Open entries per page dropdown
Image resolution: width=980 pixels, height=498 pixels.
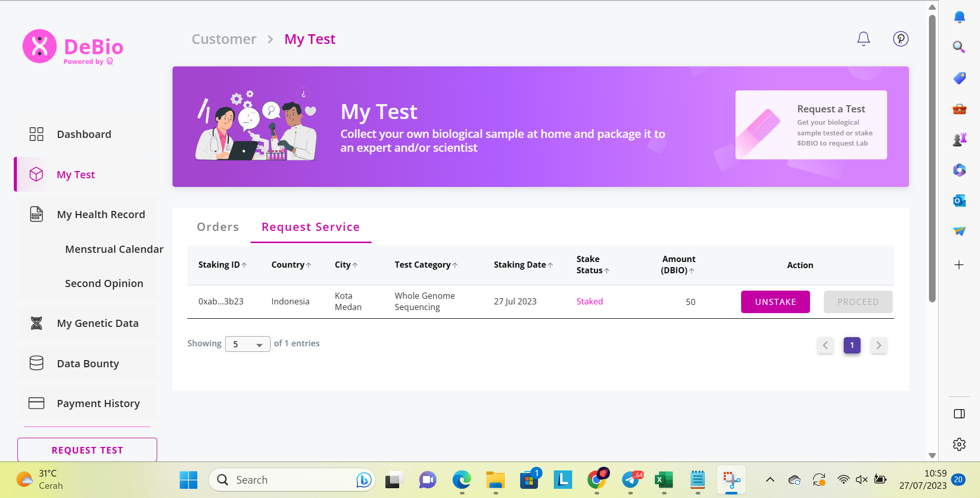pyautogui.click(x=248, y=344)
